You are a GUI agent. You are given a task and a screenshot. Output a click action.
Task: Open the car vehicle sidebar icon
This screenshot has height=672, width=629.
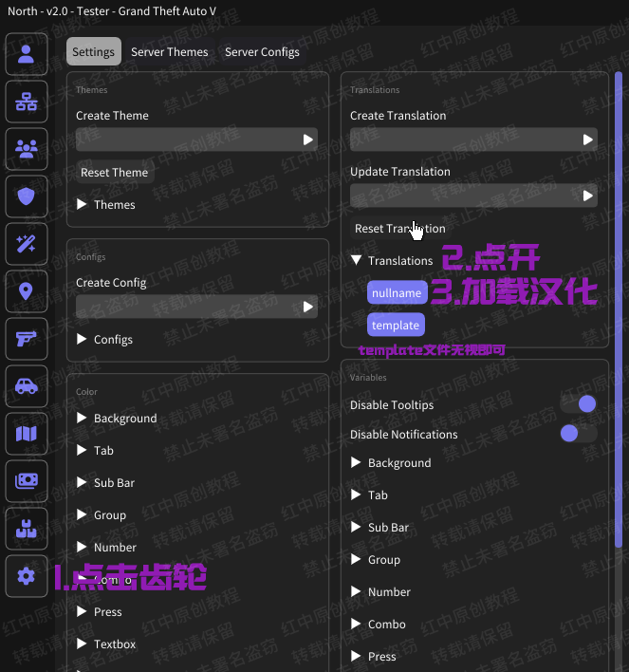(x=26, y=385)
